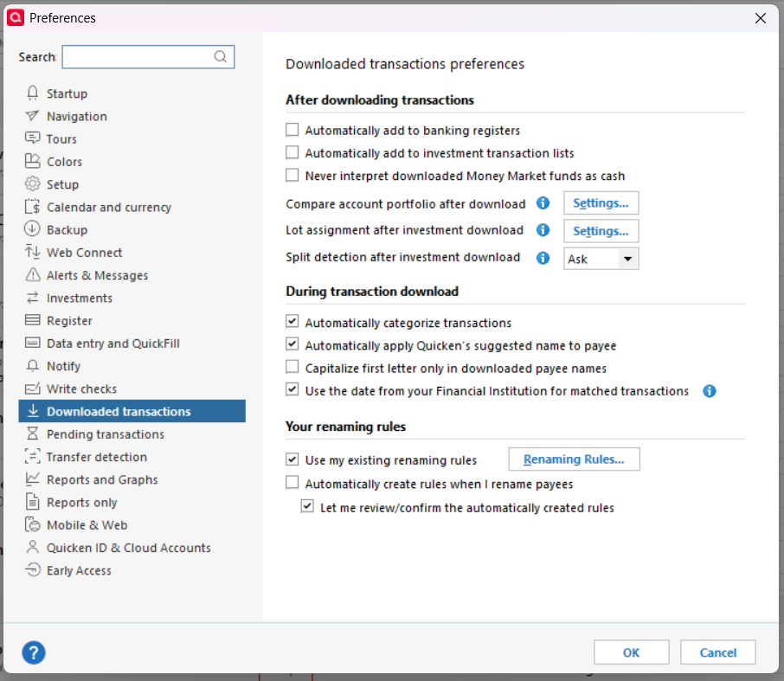Viewport: 784px width, 681px height.
Task: Click the Data entry and QuickFill keyboard icon
Action: 33,343
